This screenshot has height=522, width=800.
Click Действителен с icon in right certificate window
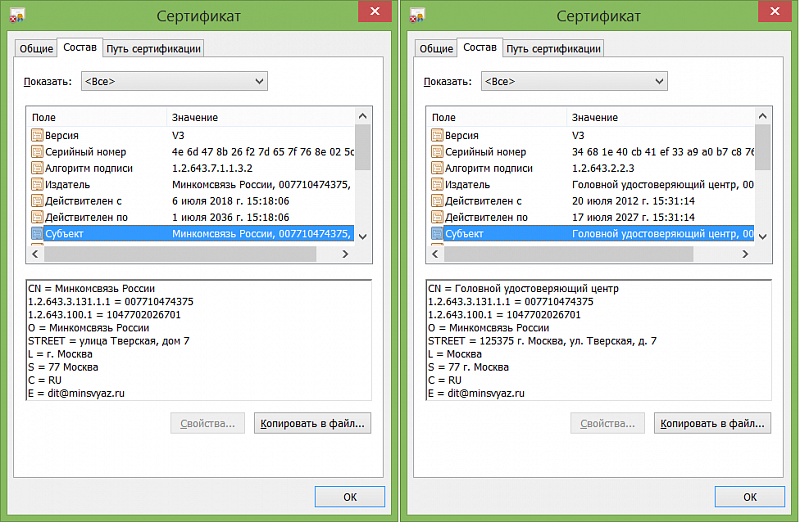click(437, 201)
